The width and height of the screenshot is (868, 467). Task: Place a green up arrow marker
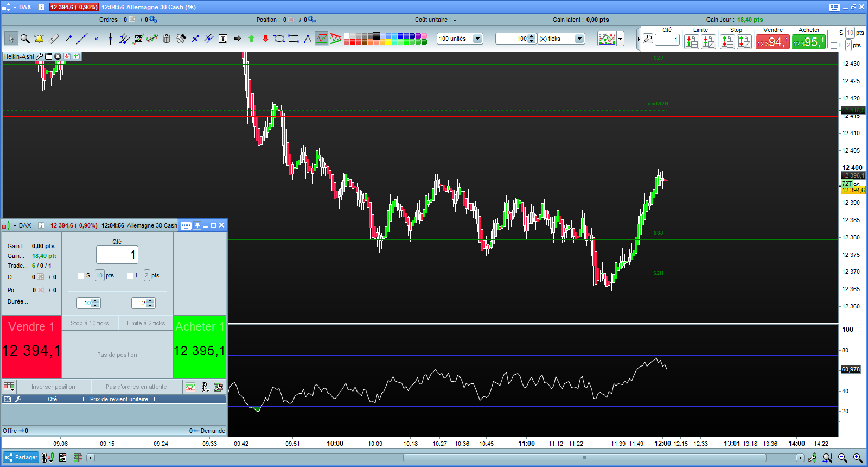pyautogui.click(x=251, y=39)
